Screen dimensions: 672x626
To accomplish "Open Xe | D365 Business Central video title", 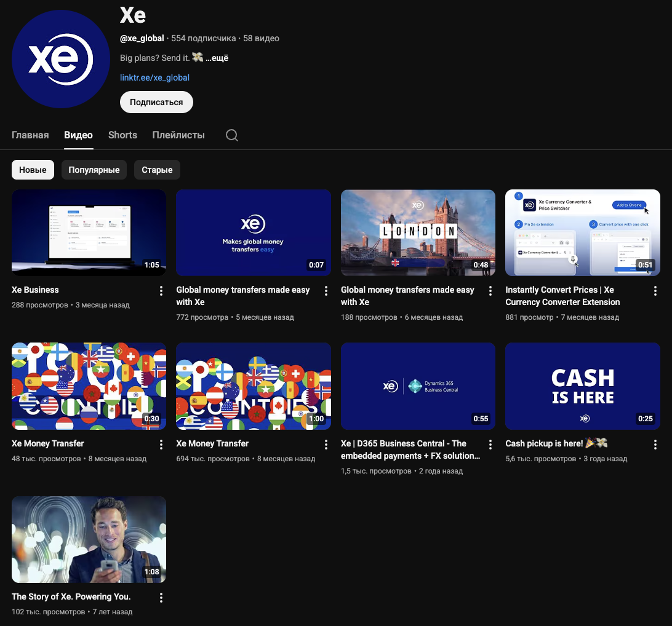I will pyautogui.click(x=410, y=450).
